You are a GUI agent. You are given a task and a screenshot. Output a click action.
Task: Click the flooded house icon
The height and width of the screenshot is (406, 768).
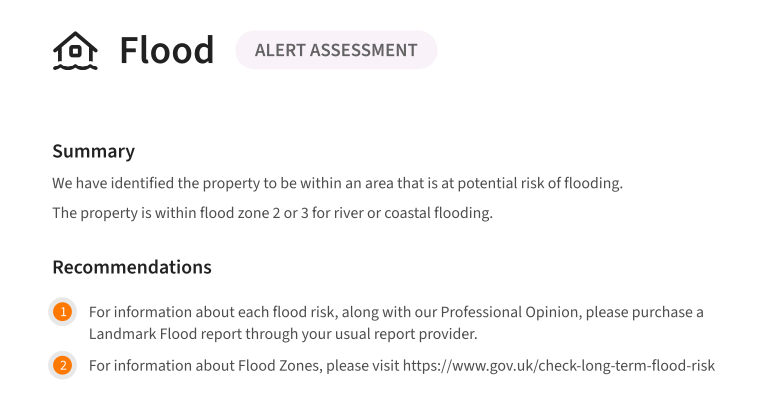[x=75, y=50]
